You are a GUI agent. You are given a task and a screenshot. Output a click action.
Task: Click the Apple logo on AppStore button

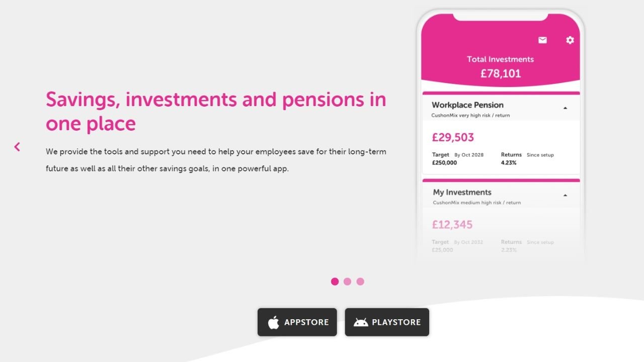pyautogui.click(x=273, y=322)
